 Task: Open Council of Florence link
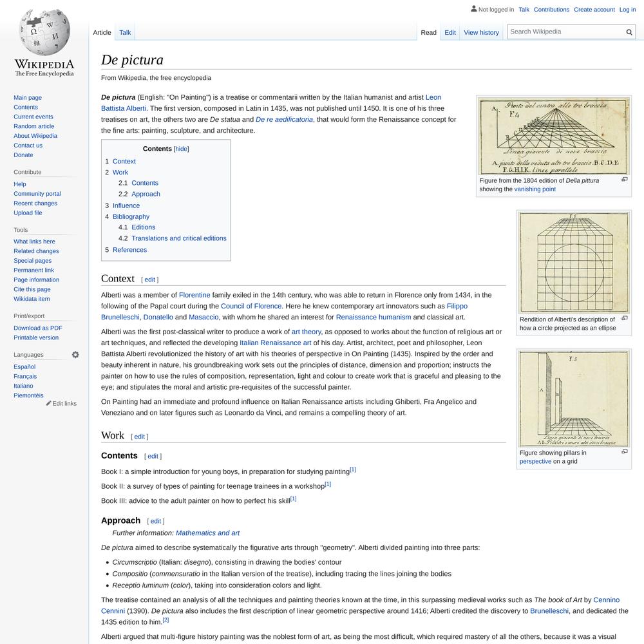point(251,306)
